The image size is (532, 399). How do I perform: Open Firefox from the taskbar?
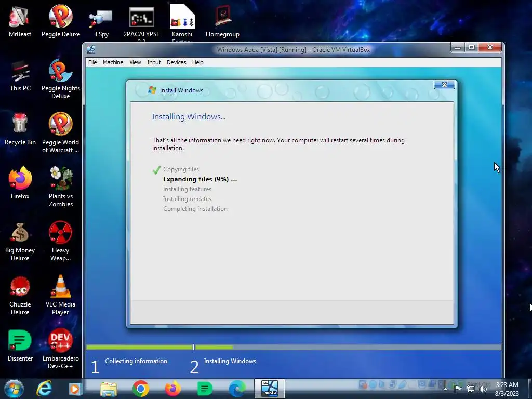tap(172, 389)
